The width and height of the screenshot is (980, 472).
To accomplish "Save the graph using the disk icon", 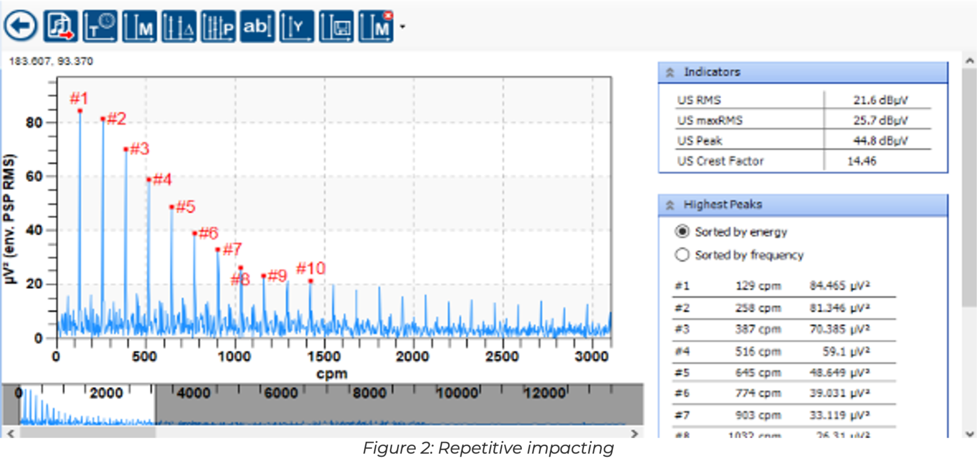I will (x=336, y=27).
